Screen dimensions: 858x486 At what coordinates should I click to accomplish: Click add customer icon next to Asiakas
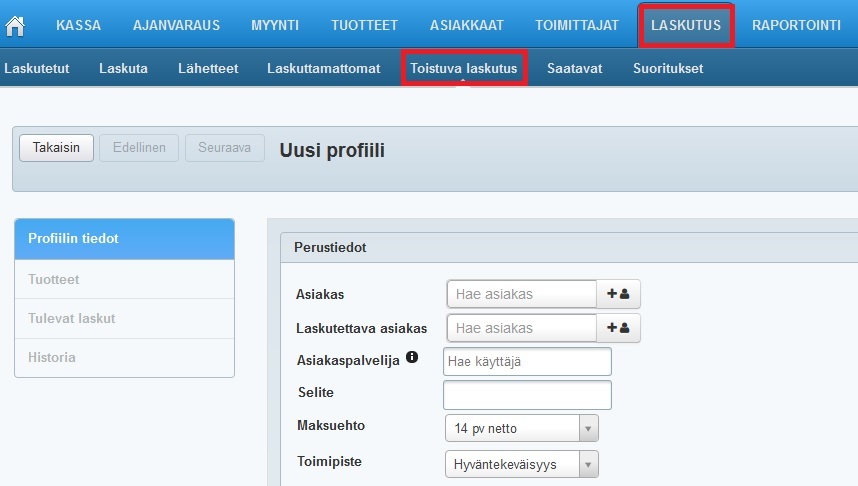point(618,294)
